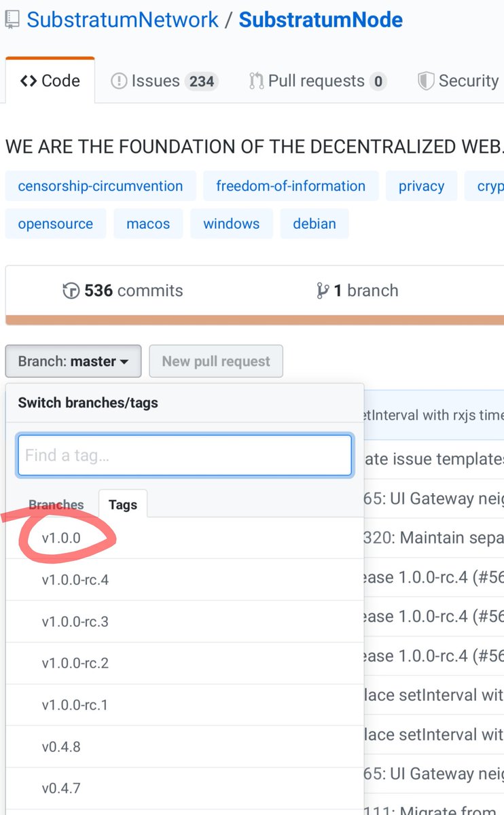Switch to the Code tab
Viewport: 504px width, 815px height.
pos(50,81)
